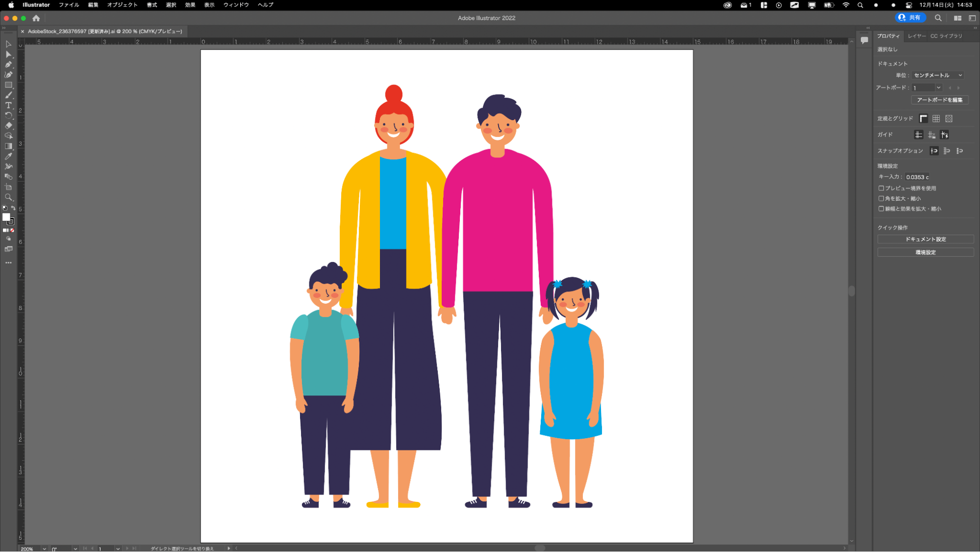Toggle 線幅と効果を拡大・縮小 checkbox

[x=881, y=209]
